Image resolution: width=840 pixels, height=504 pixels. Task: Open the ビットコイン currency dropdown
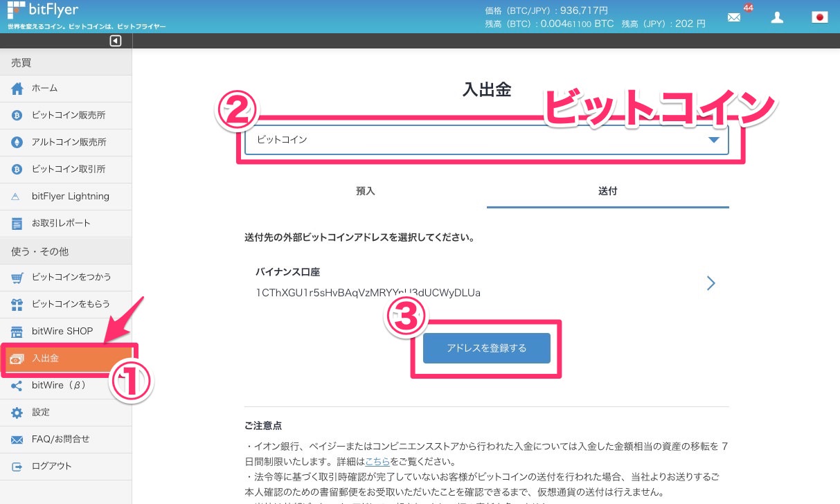486,140
